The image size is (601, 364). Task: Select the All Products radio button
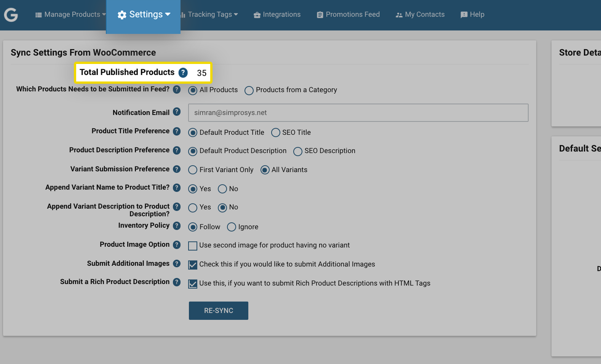coord(193,90)
